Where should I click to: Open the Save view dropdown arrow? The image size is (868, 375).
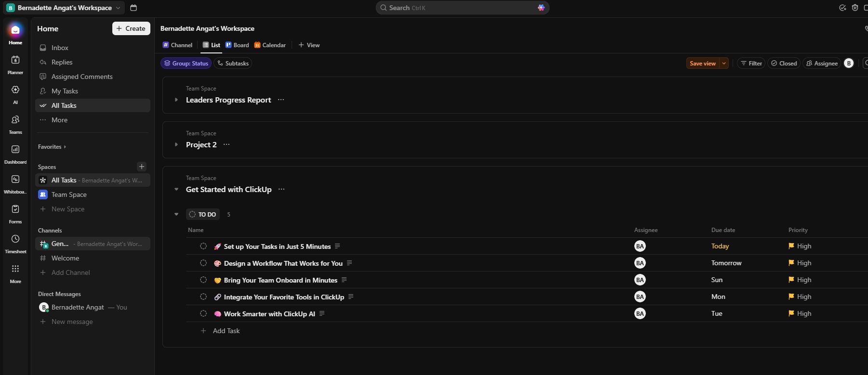724,64
